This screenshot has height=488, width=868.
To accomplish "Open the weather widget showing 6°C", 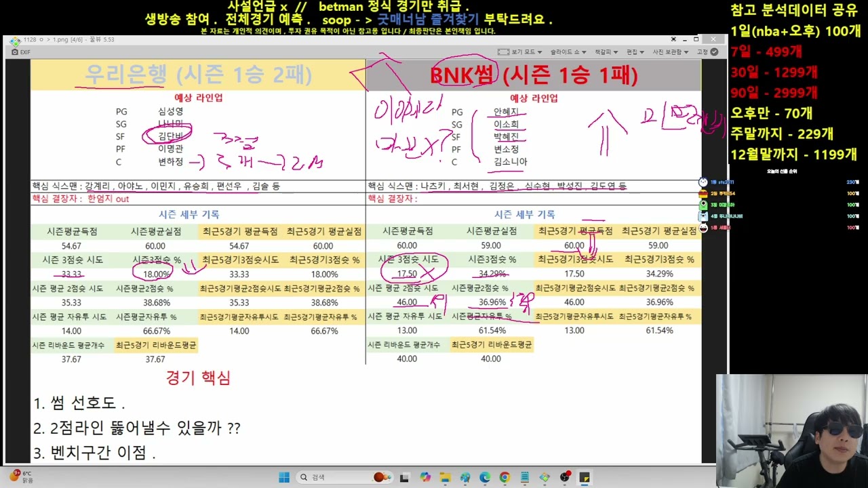I will [x=20, y=476].
